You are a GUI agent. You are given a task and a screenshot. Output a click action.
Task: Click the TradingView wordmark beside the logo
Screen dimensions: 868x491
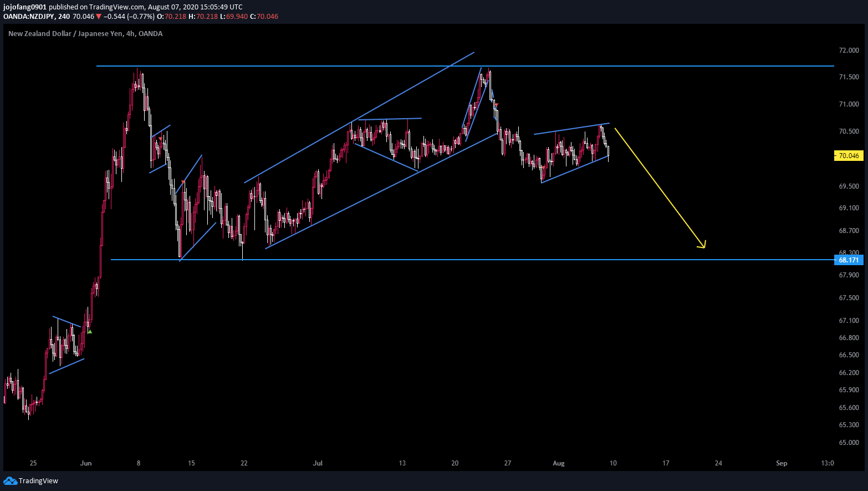(38, 481)
